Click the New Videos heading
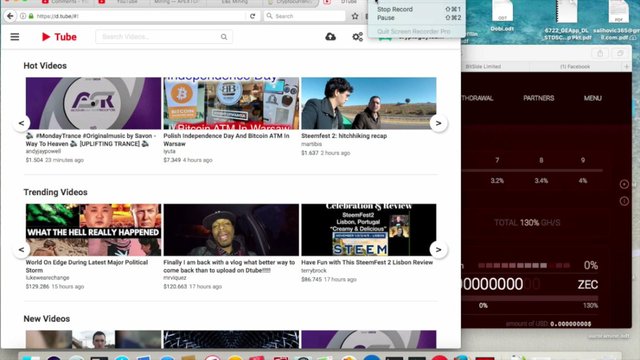Viewport: 640px width, 360px height. [x=47, y=319]
